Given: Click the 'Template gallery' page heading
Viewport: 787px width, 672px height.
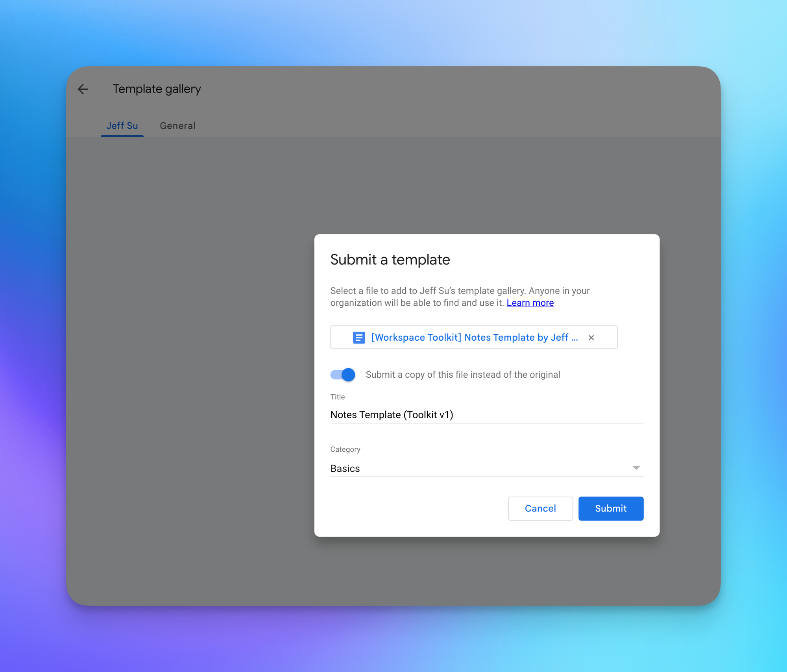Looking at the screenshot, I should [157, 89].
